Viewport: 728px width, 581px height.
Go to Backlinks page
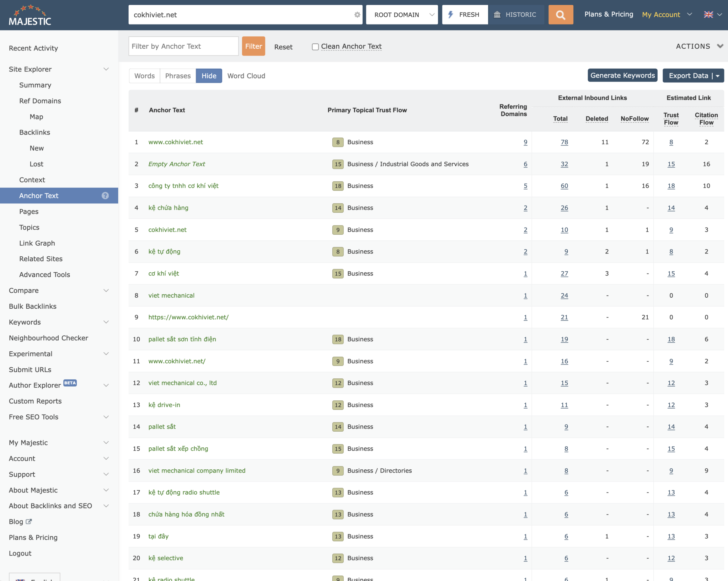[34, 132]
